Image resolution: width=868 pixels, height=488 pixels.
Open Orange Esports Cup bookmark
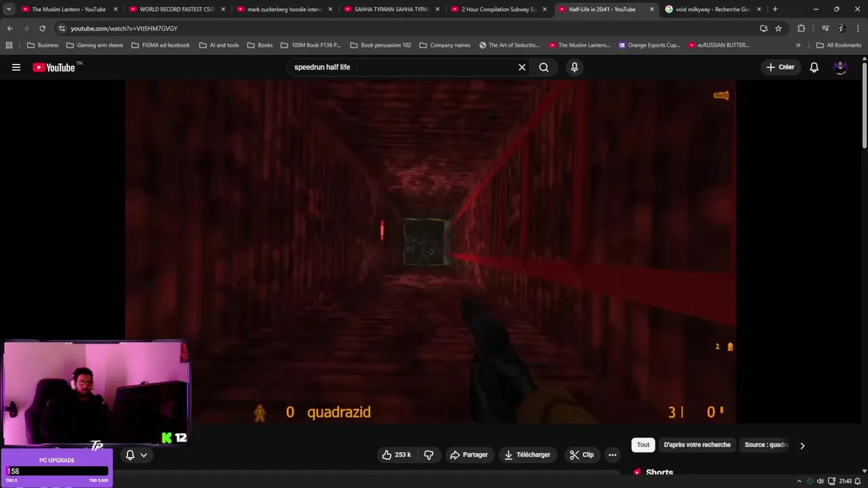coord(649,45)
